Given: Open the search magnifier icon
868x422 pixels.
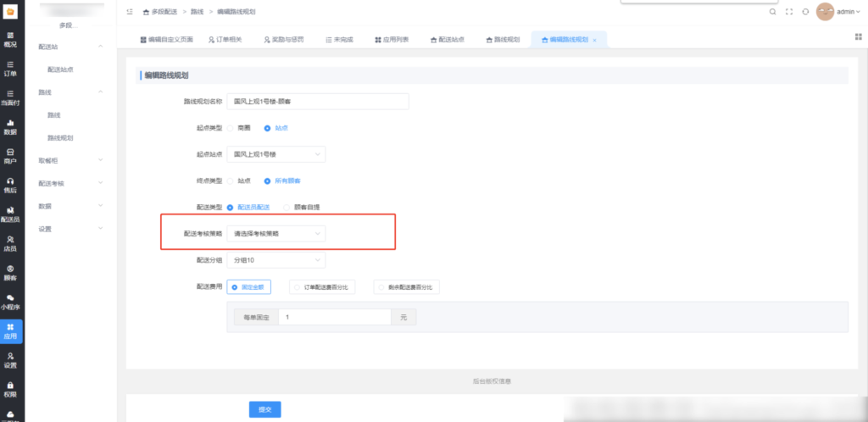Looking at the screenshot, I should pyautogui.click(x=773, y=12).
